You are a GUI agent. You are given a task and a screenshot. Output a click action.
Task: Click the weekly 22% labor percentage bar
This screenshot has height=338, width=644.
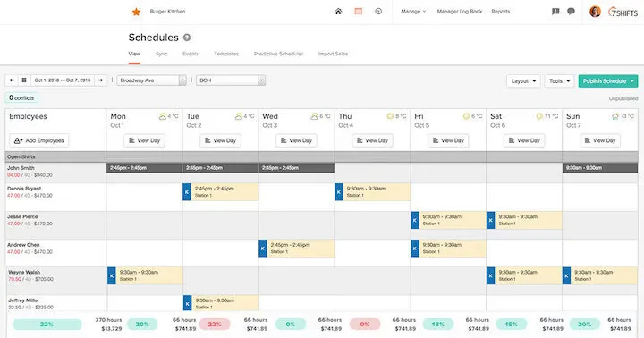coord(47,325)
